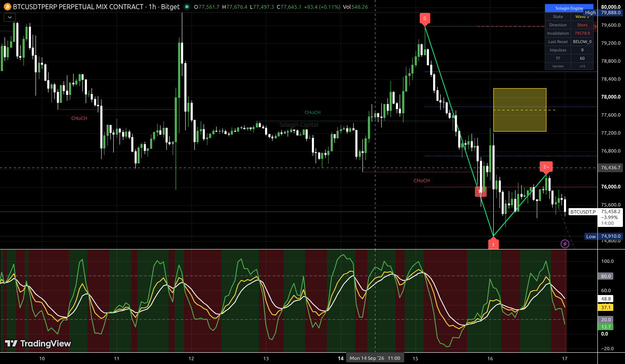Click the oscillator 80.0 level label
Viewport: 625px width, 364px height.
(x=606, y=276)
